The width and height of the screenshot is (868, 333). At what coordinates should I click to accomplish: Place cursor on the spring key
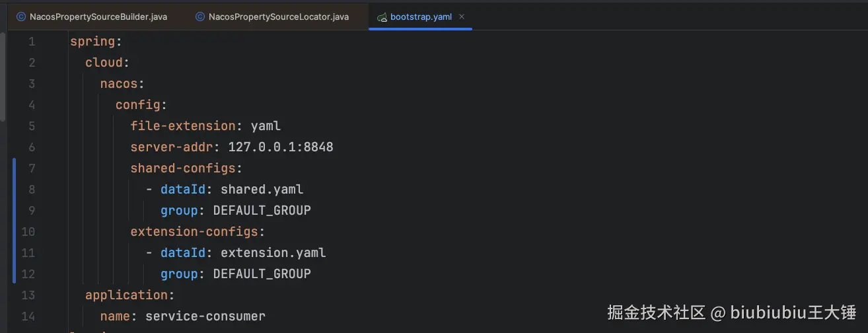pos(92,42)
